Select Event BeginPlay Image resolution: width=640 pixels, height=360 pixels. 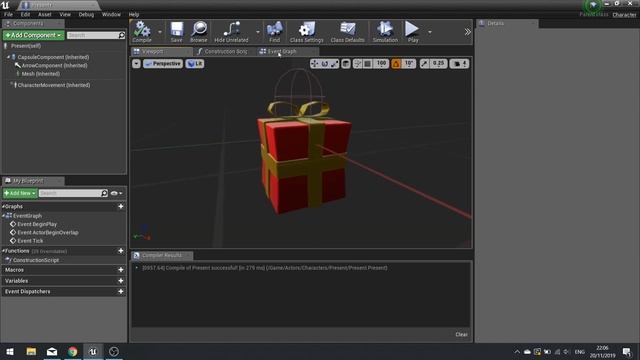37,224
